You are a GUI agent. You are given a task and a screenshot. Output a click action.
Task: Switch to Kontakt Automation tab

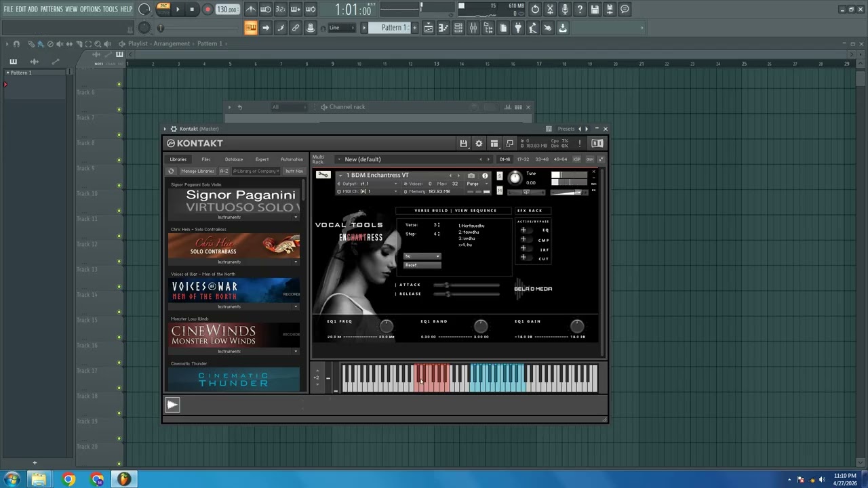point(292,159)
